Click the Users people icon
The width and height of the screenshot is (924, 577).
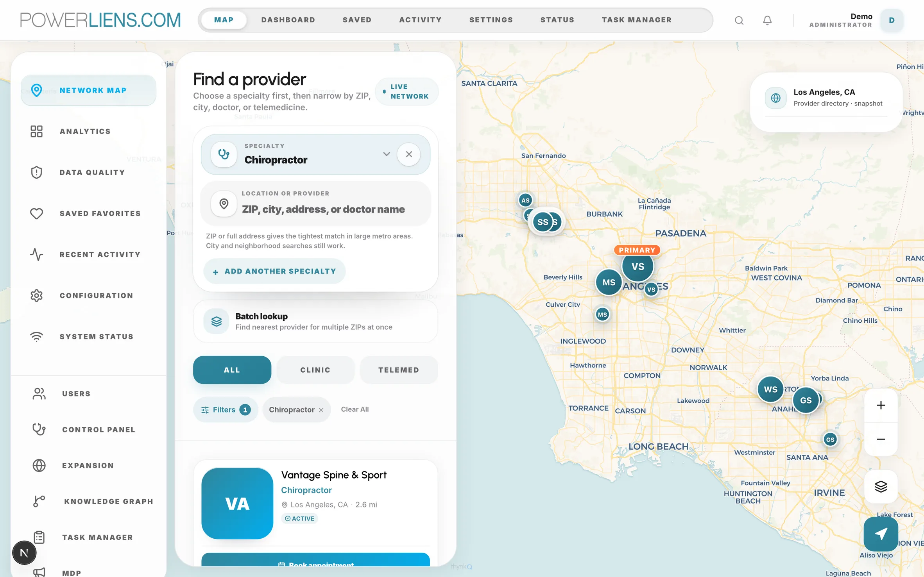coord(39,393)
